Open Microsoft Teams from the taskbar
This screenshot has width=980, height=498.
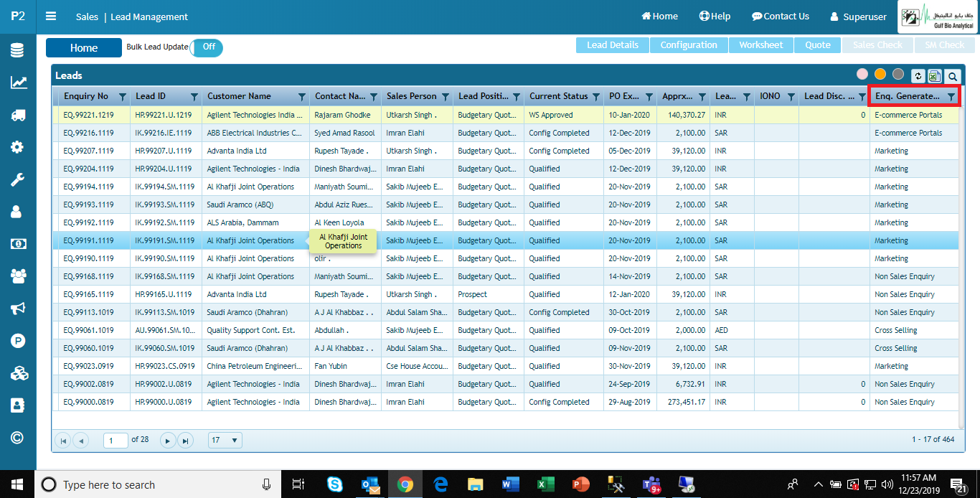651,484
